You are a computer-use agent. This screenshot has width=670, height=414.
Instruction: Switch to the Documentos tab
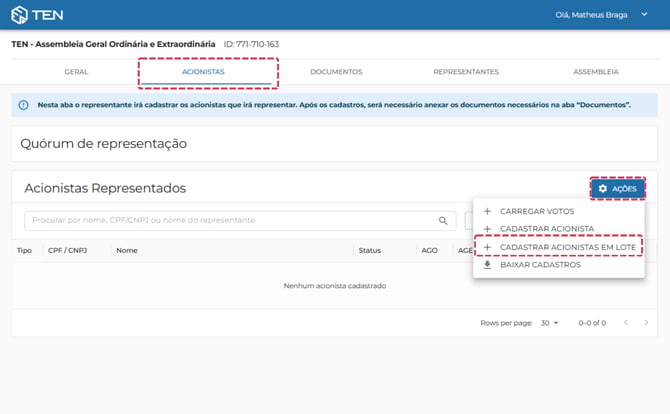tap(336, 72)
